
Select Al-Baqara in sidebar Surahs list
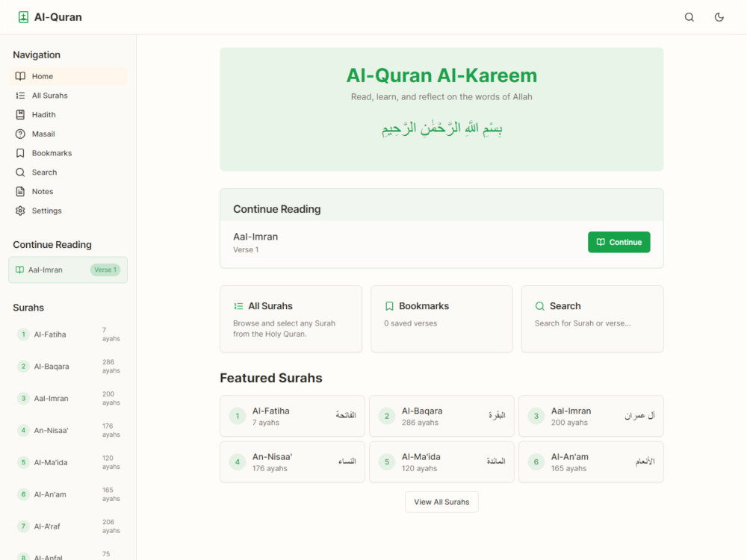pyautogui.click(x=68, y=366)
